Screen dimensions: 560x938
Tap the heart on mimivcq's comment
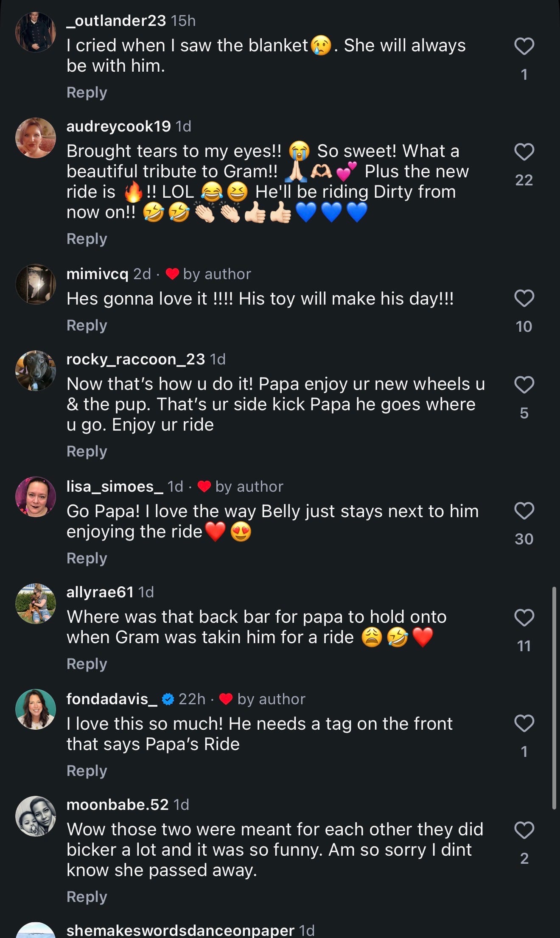click(524, 298)
